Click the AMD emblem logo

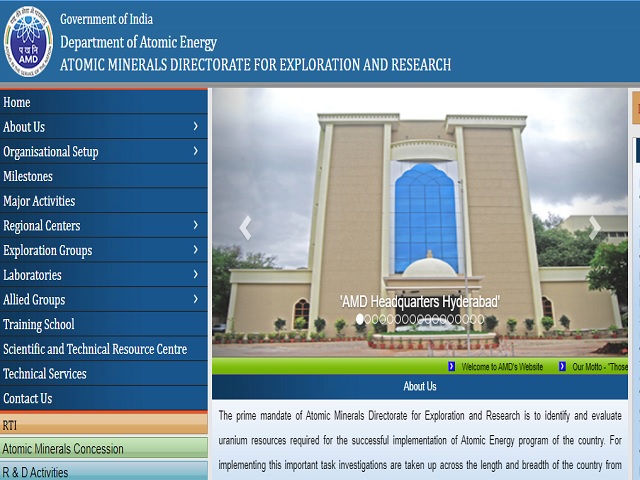[x=28, y=42]
